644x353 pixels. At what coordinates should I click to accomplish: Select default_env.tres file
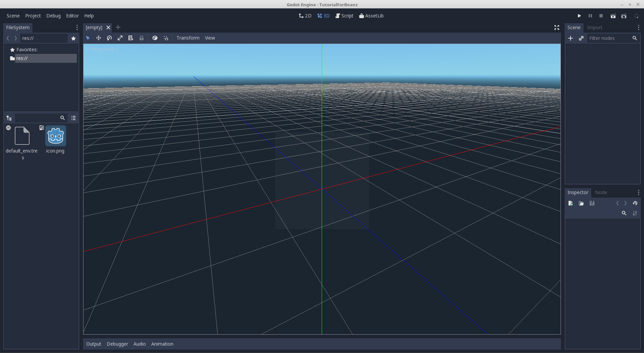pos(22,142)
